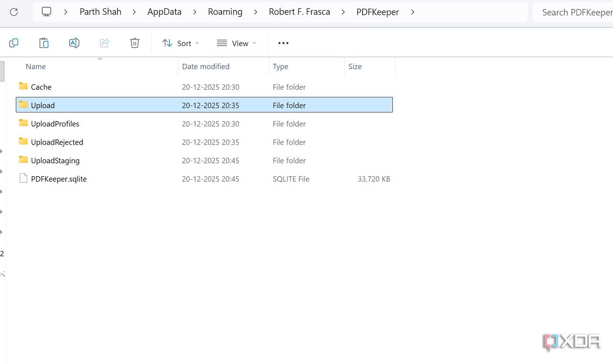
Task: Click the PDFKeeper.sqlite file icon
Action: tap(23, 178)
